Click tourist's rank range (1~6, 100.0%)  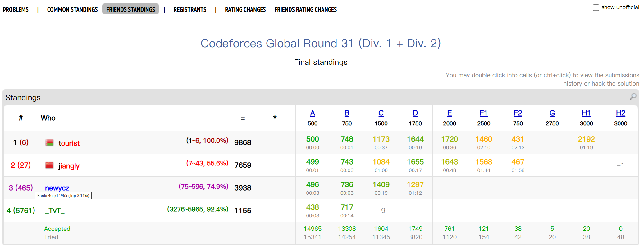207,141
